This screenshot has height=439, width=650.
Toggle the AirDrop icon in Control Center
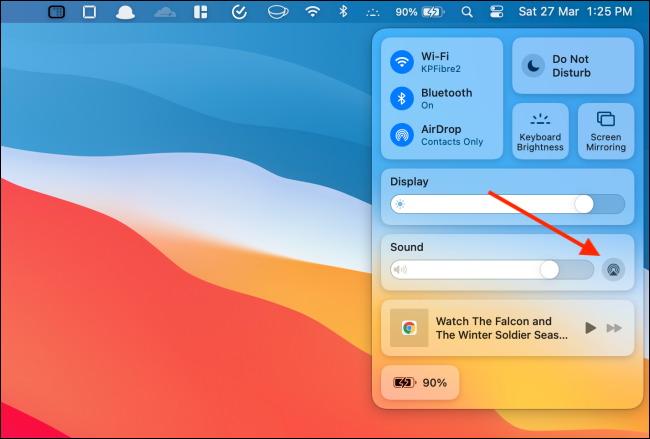click(402, 135)
